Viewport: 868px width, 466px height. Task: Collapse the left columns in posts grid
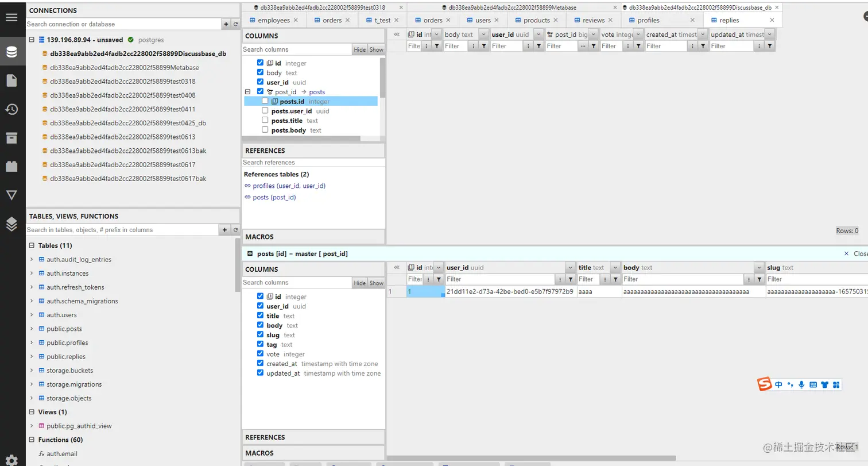(x=397, y=268)
